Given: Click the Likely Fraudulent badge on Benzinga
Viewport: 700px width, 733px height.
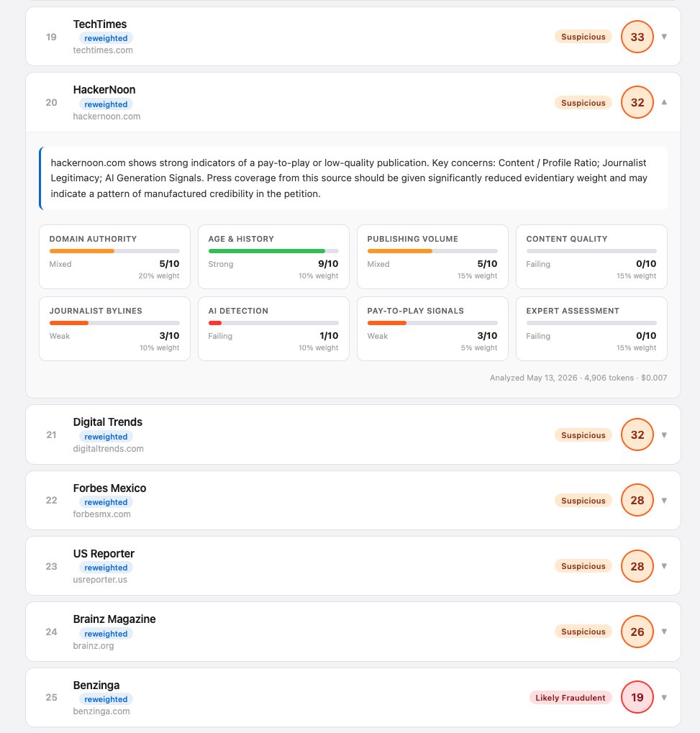Looking at the screenshot, I should point(570,698).
